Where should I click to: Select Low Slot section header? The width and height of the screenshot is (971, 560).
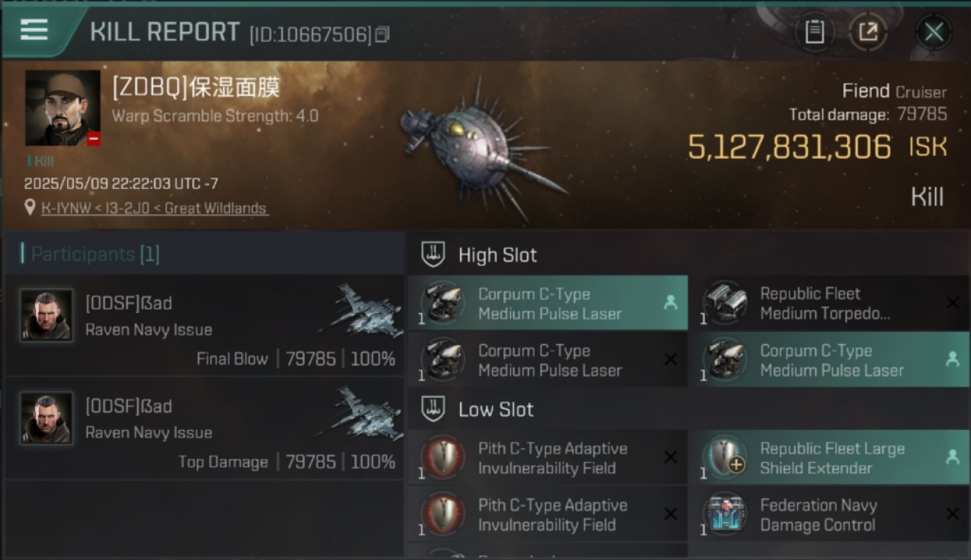pos(496,410)
